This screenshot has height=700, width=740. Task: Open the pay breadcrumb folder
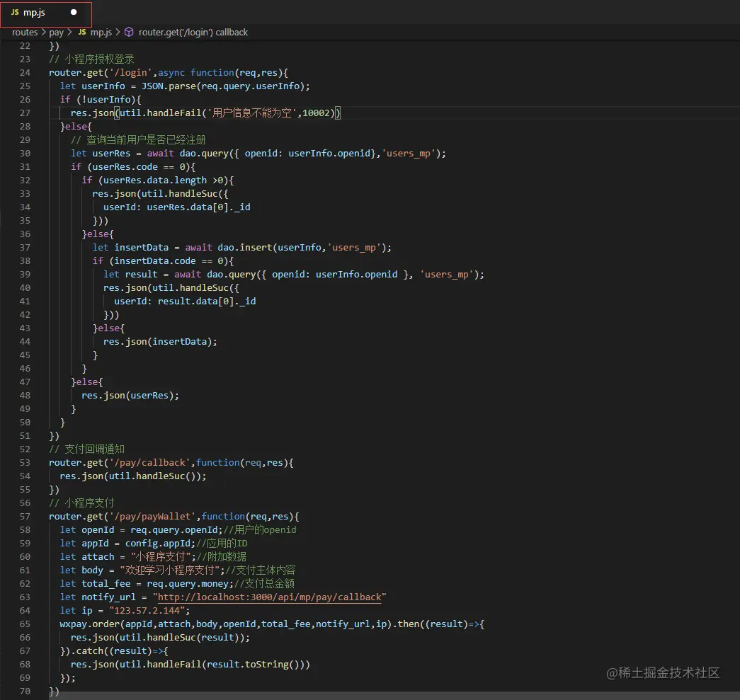coord(57,33)
